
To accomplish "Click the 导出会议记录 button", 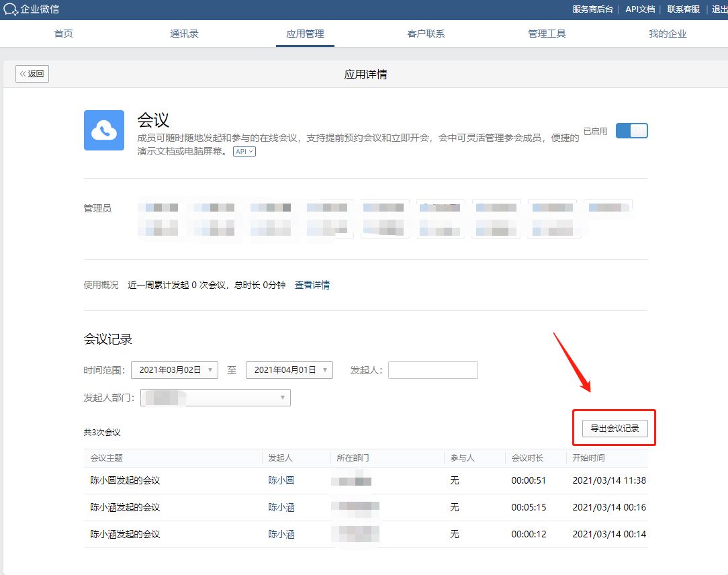I will click(615, 428).
